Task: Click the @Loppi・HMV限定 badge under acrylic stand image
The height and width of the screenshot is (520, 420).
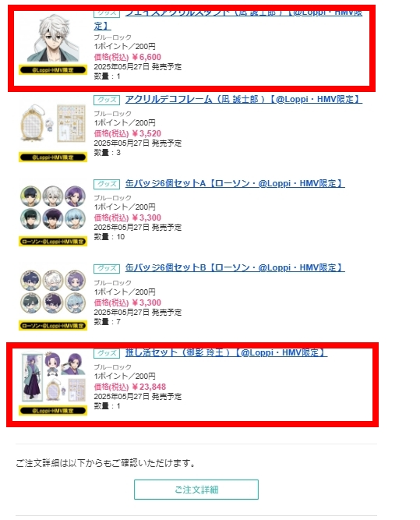Action: [53, 70]
